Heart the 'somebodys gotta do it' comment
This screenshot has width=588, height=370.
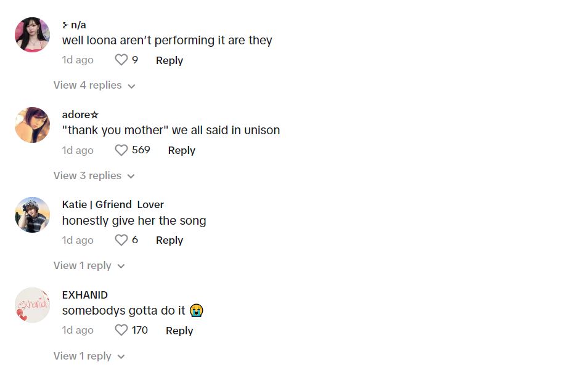click(x=121, y=331)
